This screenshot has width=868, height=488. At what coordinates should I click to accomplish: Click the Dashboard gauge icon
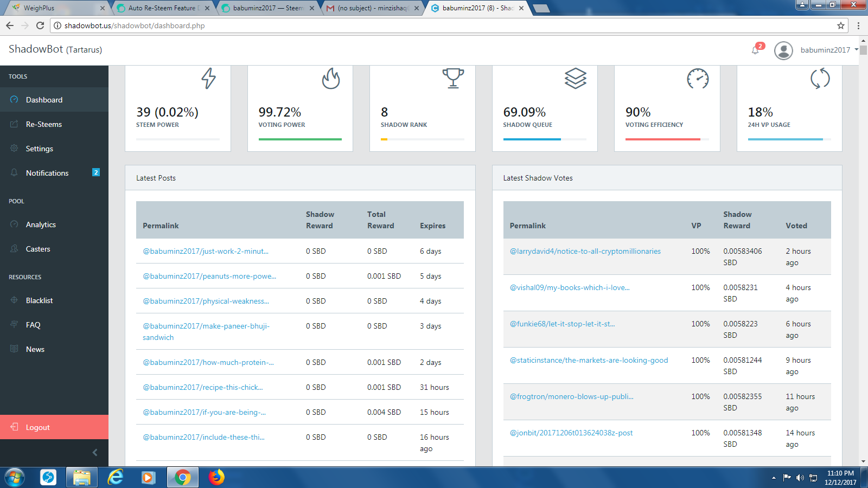click(x=14, y=100)
